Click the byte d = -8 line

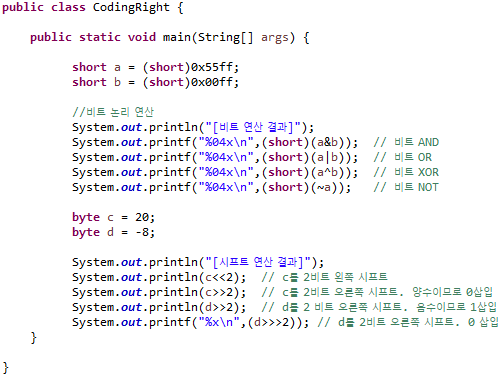click(x=114, y=232)
